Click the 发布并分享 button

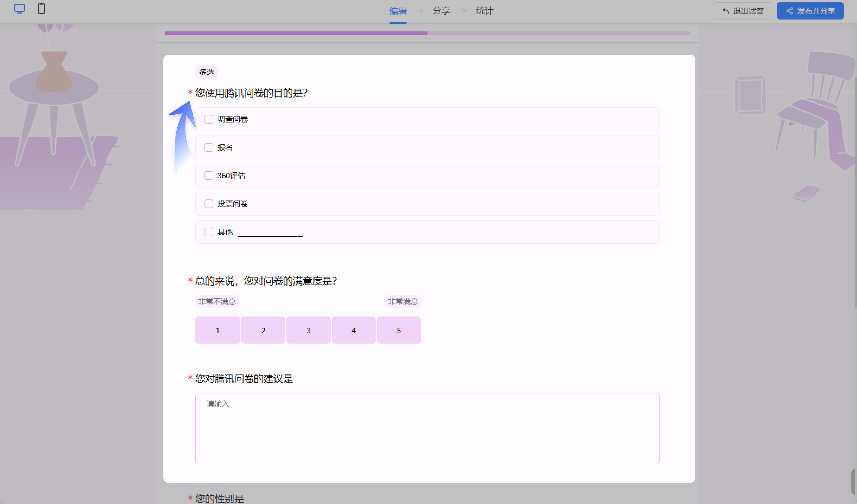click(x=810, y=11)
